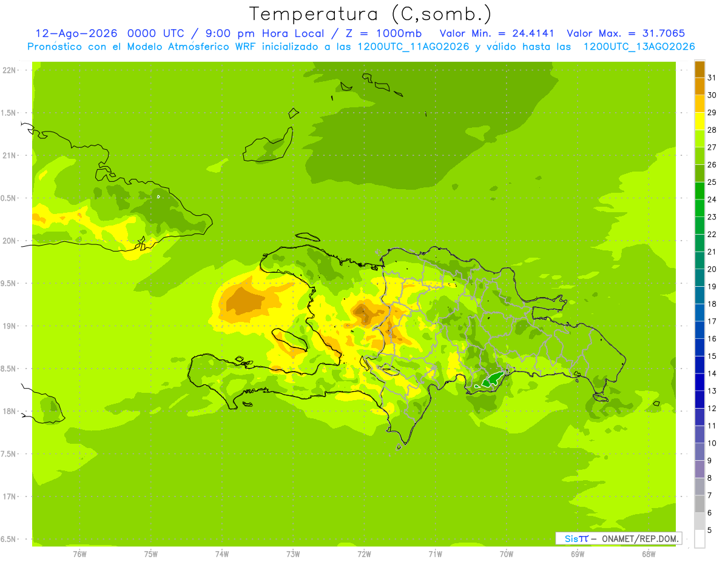This screenshot has height=562, width=728.
Task: Select the lime swatch between 27 and 28
Action: (x=699, y=138)
